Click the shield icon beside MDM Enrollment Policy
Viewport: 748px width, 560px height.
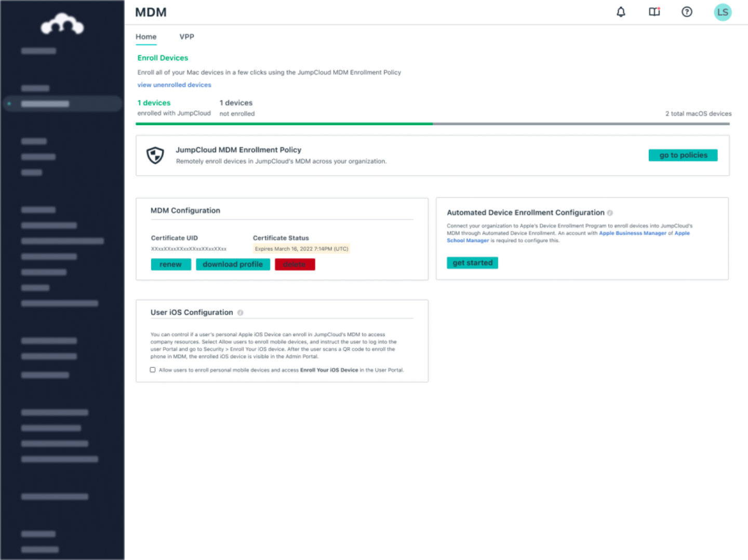(155, 155)
